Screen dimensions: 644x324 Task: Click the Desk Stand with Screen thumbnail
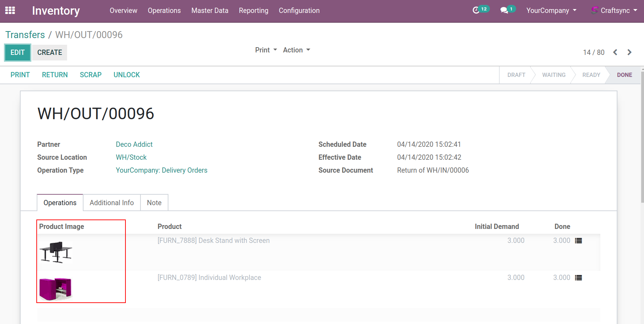[x=56, y=252]
